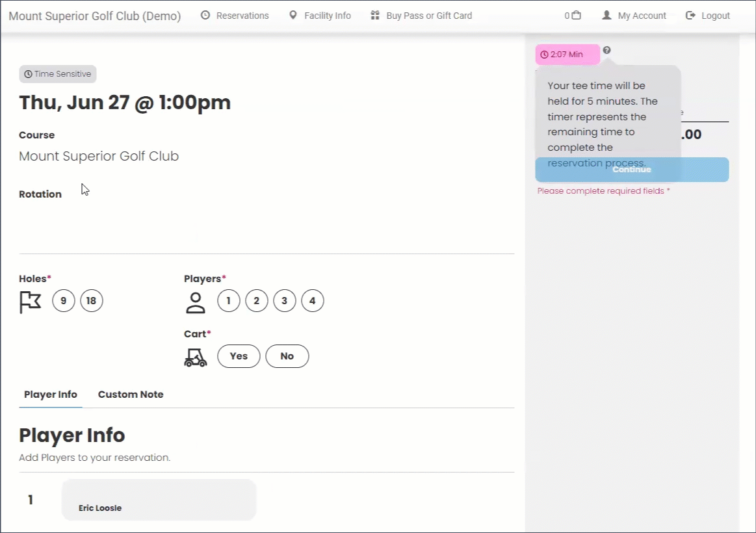Viewport: 756px width, 533px height.
Task: Click the golf cart icon
Action: pyautogui.click(x=195, y=357)
